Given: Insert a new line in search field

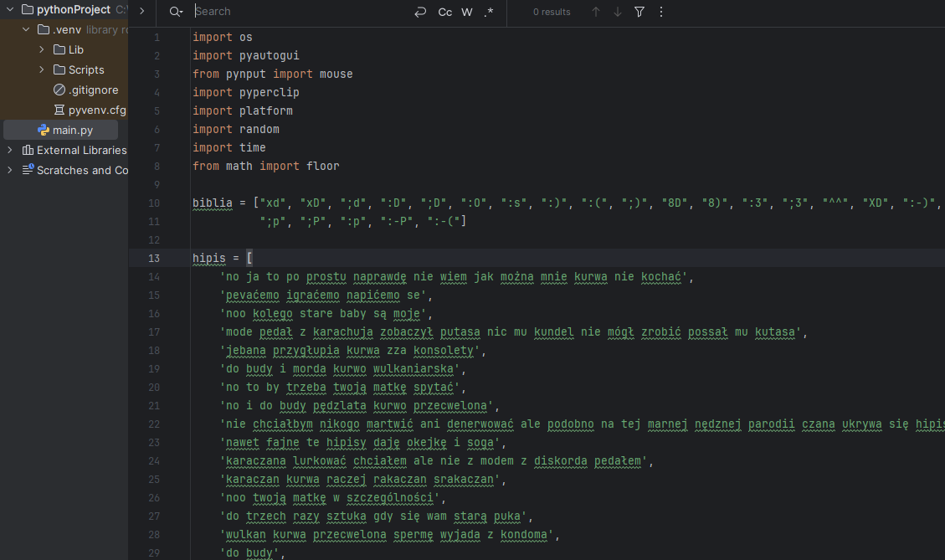Looking at the screenshot, I should tap(421, 12).
